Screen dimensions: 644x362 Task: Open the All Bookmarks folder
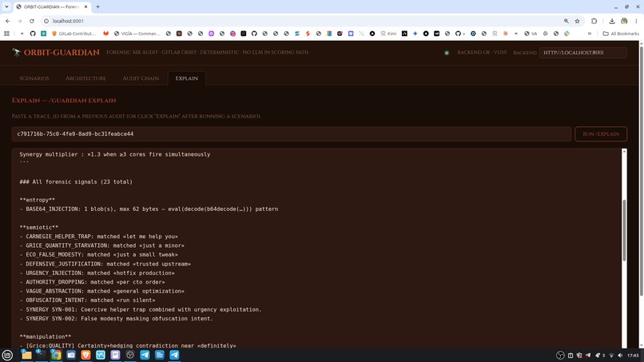621,34
